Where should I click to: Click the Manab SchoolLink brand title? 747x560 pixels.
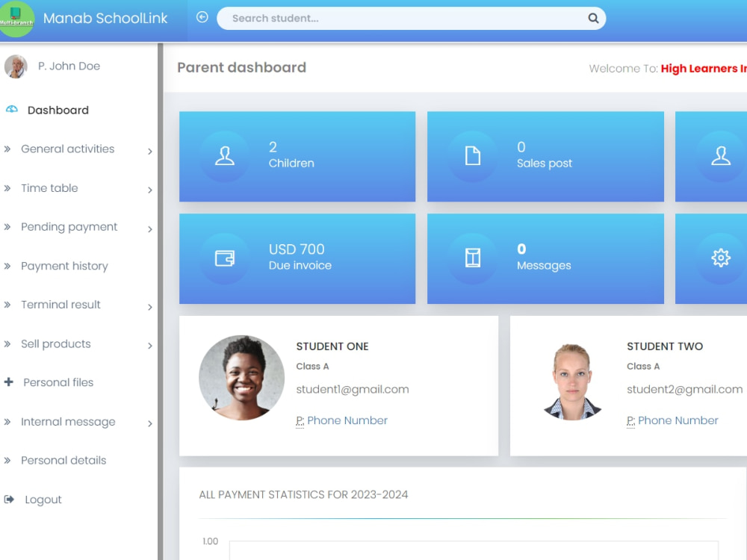coord(105,18)
